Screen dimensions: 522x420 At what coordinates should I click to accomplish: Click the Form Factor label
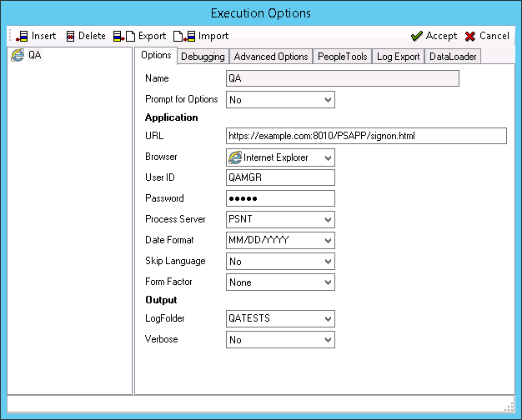168,282
